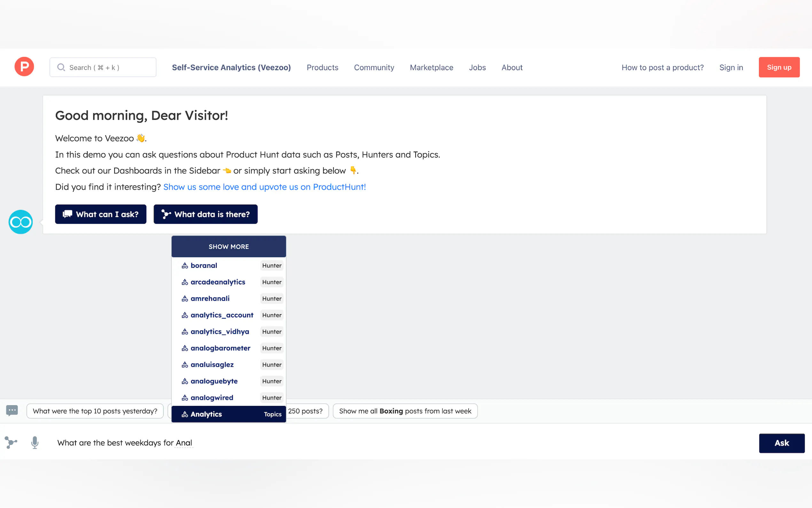
Task: Click the entity icon beside boranal
Action: [x=185, y=266]
